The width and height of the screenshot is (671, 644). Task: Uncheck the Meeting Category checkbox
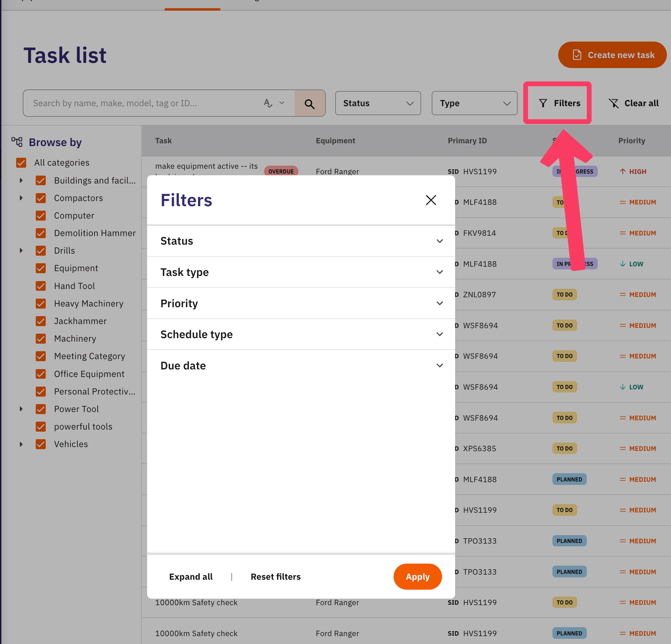click(x=41, y=356)
